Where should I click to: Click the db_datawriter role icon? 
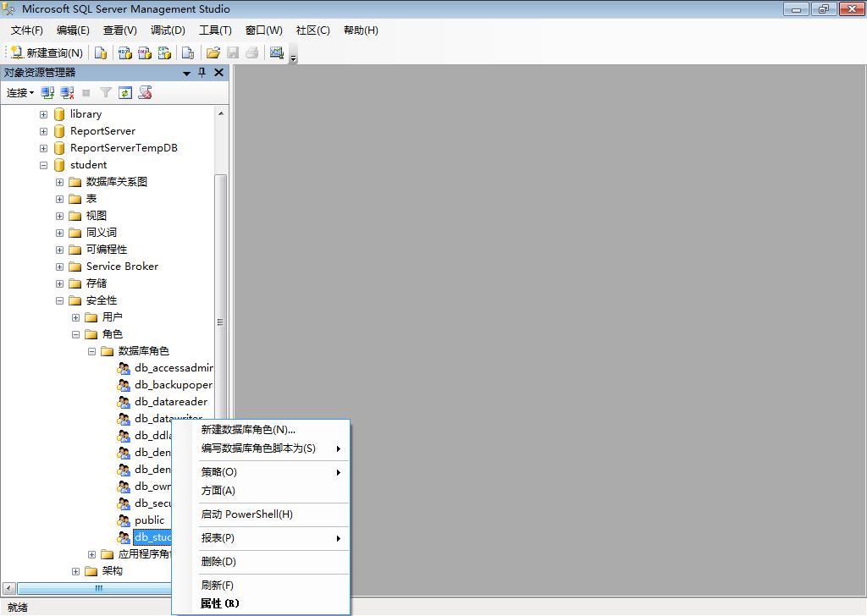pyautogui.click(x=124, y=419)
